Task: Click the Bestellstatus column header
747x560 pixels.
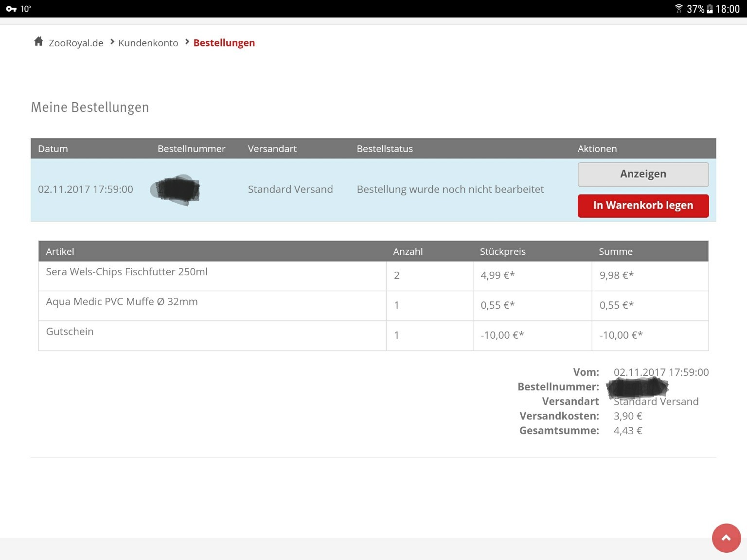Action: point(384,149)
